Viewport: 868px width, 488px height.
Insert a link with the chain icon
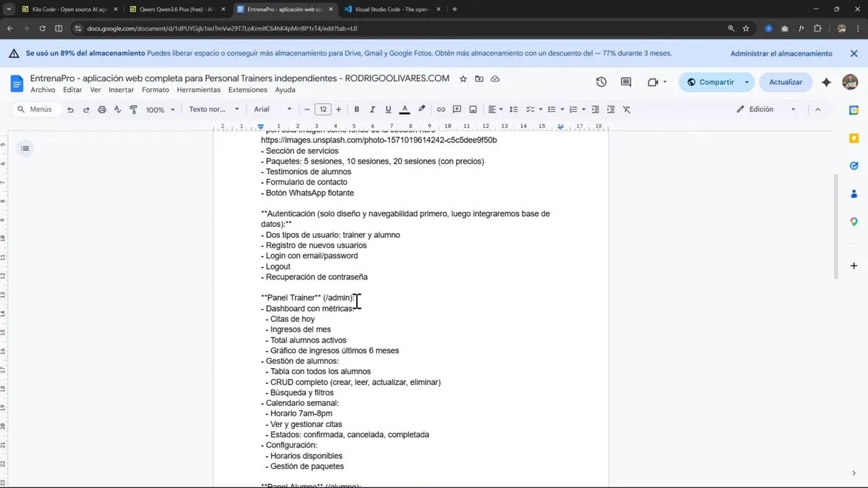click(441, 109)
